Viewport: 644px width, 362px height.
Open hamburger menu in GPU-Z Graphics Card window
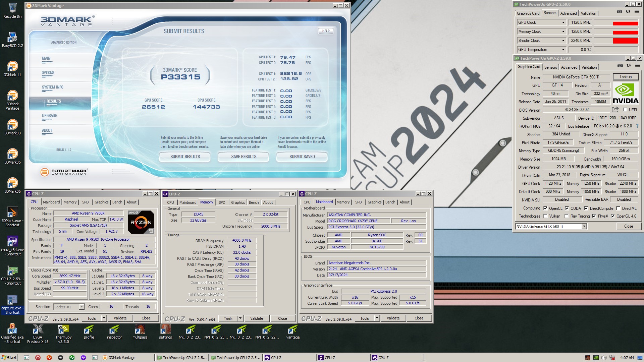point(638,66)
